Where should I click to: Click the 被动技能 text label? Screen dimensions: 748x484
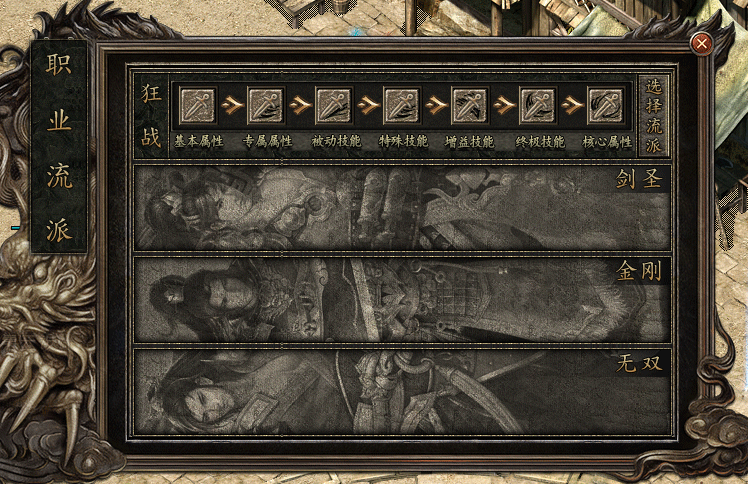point(336,142)
